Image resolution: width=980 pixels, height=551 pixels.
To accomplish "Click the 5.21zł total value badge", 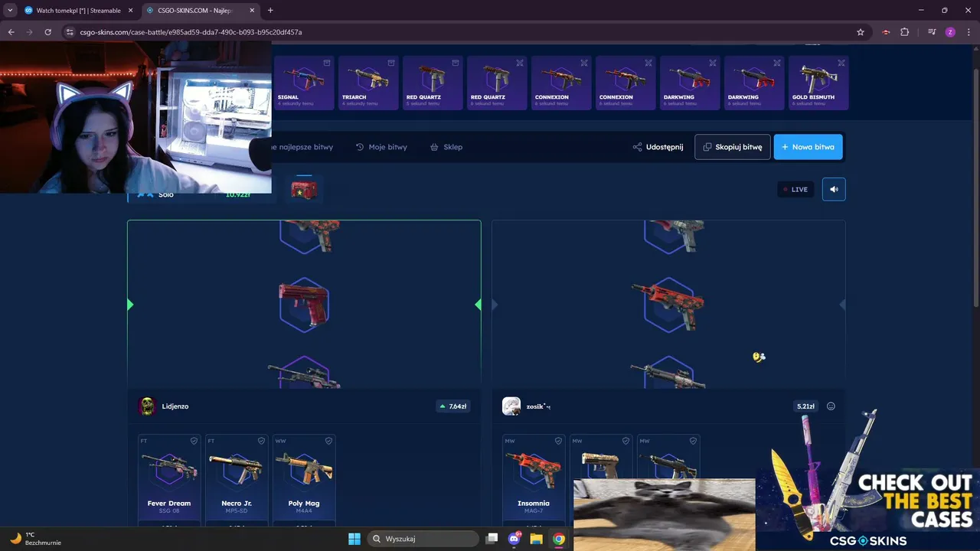I will (805, 406).
